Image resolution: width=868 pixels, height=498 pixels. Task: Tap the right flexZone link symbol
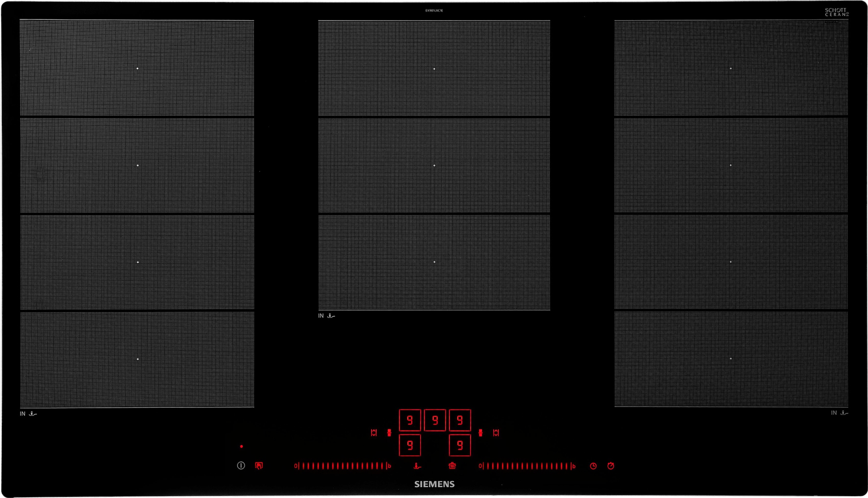coord(496,433)
